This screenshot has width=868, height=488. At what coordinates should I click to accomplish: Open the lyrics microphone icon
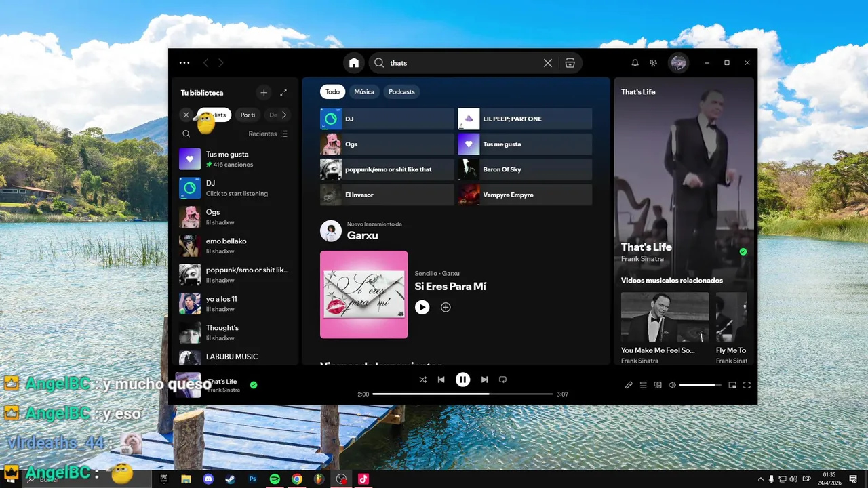[x=629, y=385]
